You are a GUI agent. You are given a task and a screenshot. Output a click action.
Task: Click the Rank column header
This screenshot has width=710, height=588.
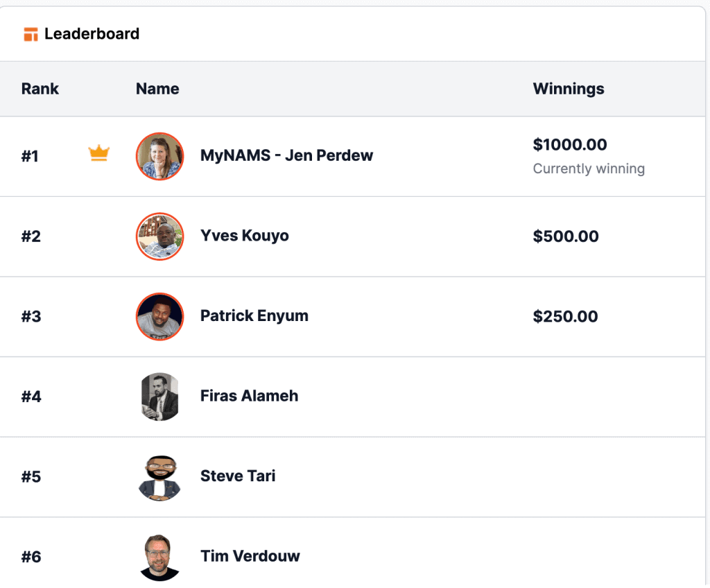pyautogui.click(x=40, y=89)
